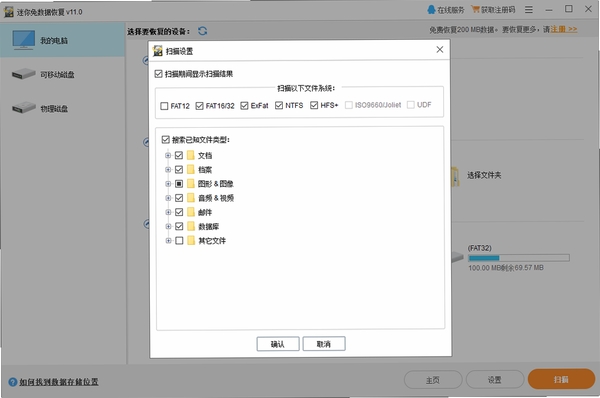This screenshot has width=600, height=398.
Task: Click the 设置 settings button
Action: (x=494, y=380)
